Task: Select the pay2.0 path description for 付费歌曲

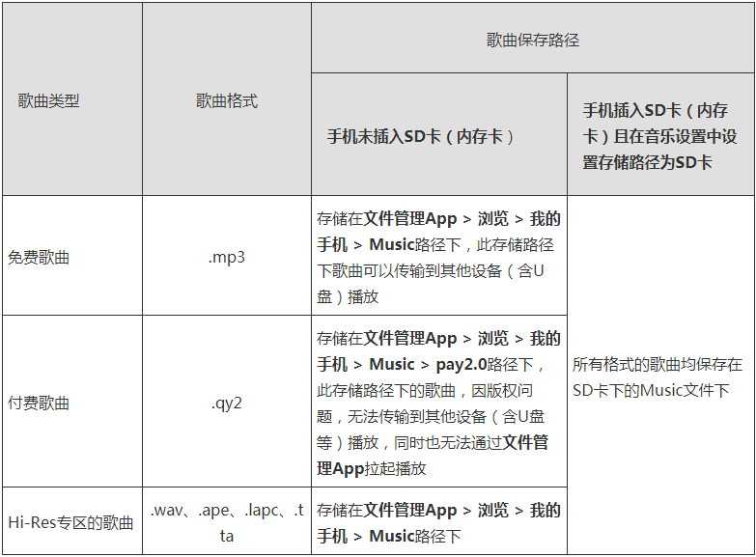Action: (x=439, y=402)
